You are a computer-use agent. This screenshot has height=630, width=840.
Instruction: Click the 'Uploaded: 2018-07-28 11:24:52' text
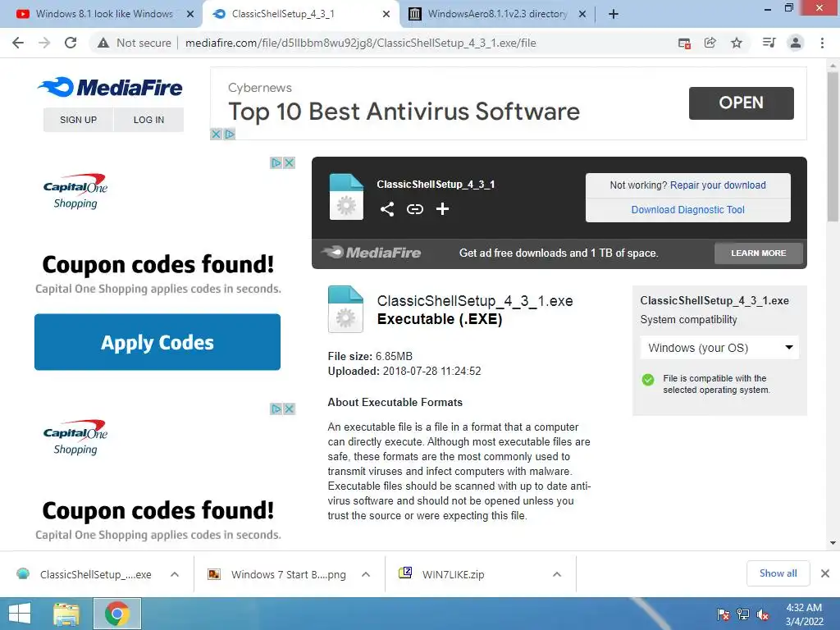click(404, 372)
